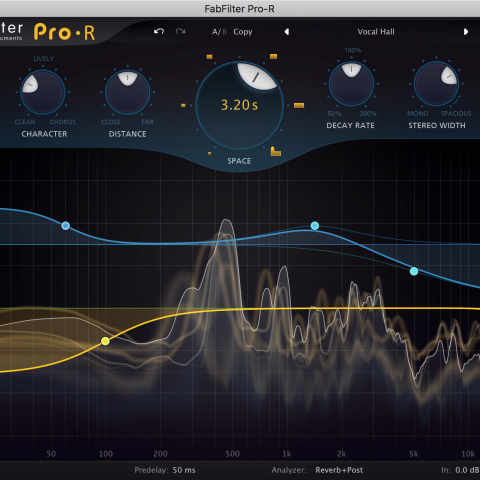Click the undo arrow icon
Screen dimensions: 480x480
[x=159, y=31]
